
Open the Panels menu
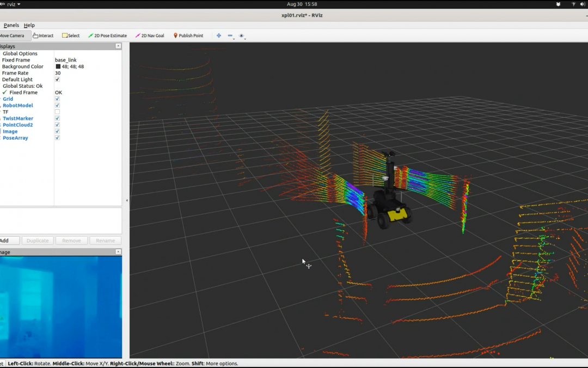[11, 25]
